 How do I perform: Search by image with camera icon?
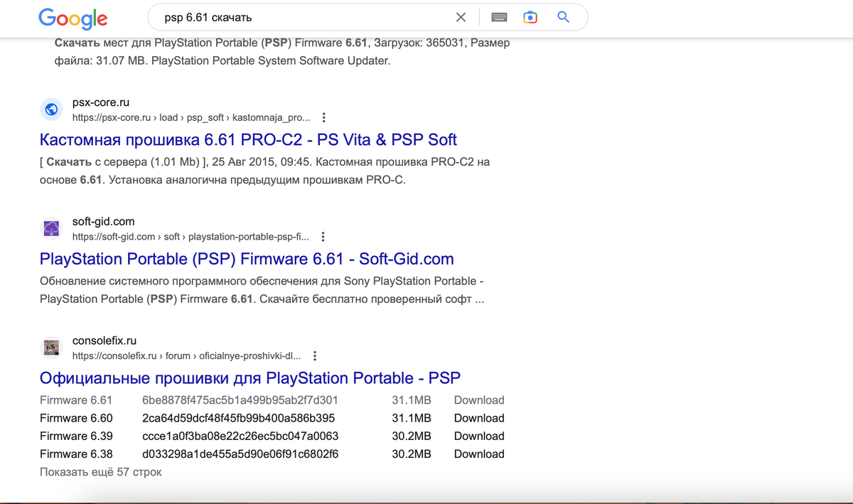(530, 17)
